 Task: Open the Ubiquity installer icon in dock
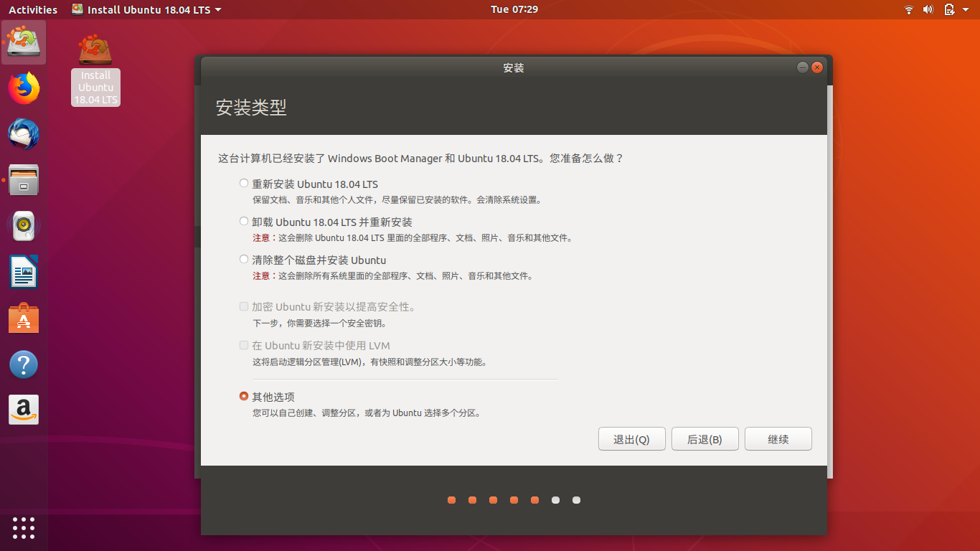click(x=24, y=42)
